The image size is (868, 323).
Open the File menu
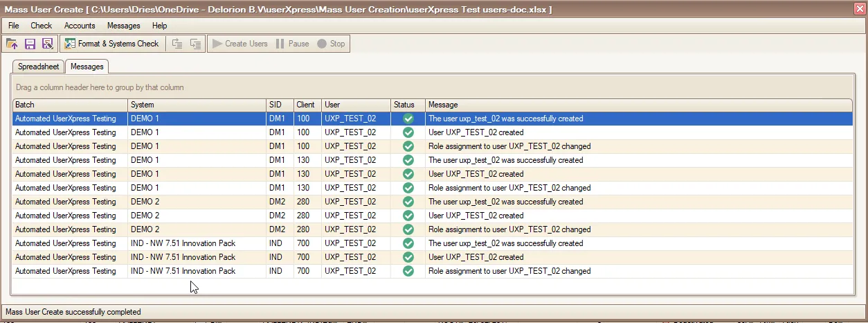click(14, 26)
